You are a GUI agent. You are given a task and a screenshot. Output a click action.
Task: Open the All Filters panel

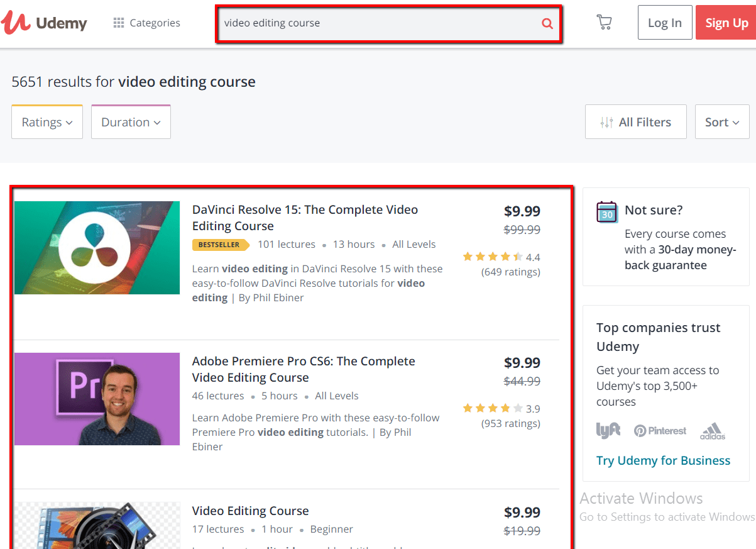tap(635, 122)
